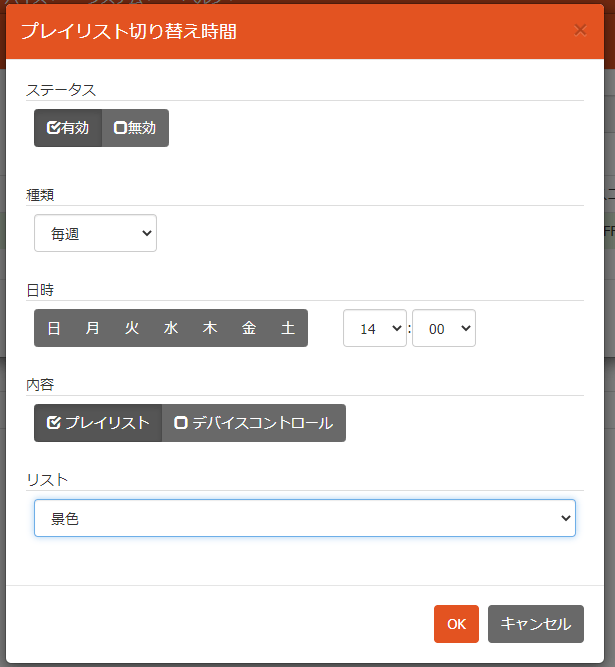Screen dimensions: 615x667
Task: Select デバイスコントロール as the content type
Action: tap(254, 423)
